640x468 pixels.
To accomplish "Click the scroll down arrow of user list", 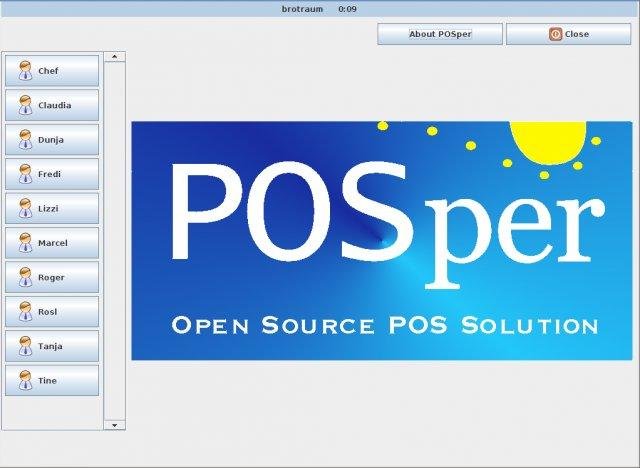I will 115,425.
